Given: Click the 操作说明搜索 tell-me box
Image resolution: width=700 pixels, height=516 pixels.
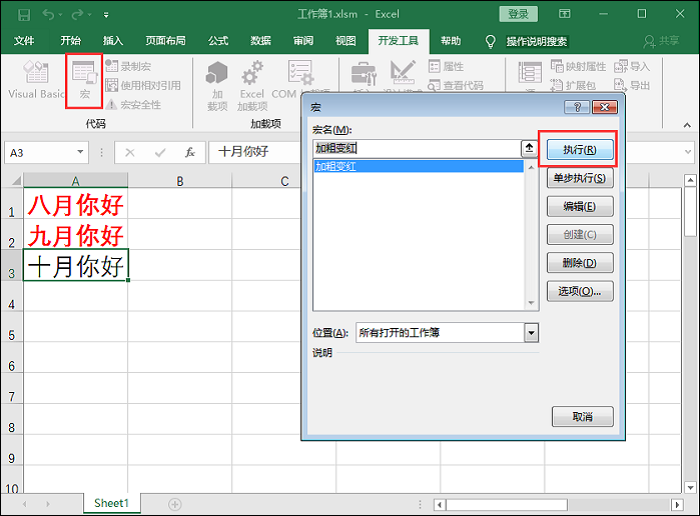Looking at the screenshot, I should [537, 42].
